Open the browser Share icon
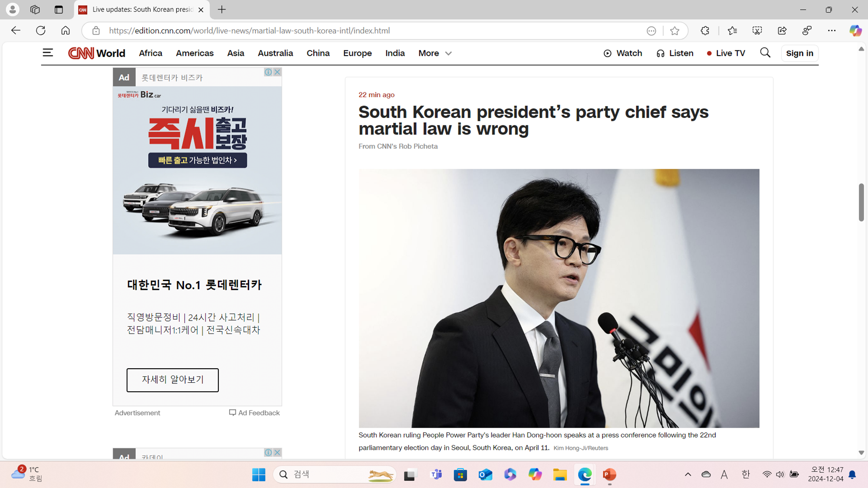The height and width of the screenshot is (488, 868). coord(782,31)
